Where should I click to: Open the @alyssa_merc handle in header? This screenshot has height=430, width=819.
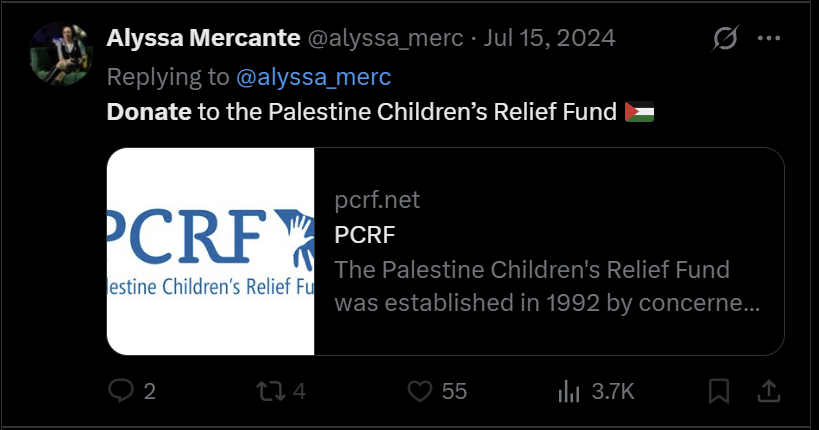[385, 39]
